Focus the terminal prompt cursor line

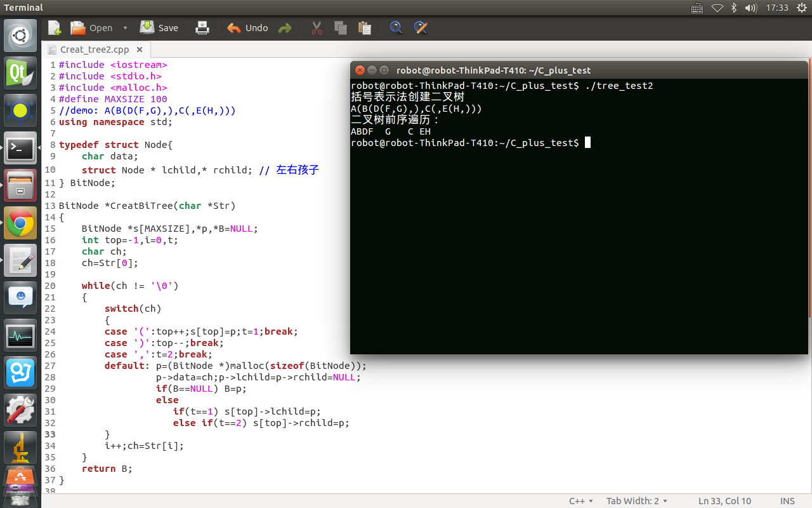pyautogui.click(x=471, y=143)
